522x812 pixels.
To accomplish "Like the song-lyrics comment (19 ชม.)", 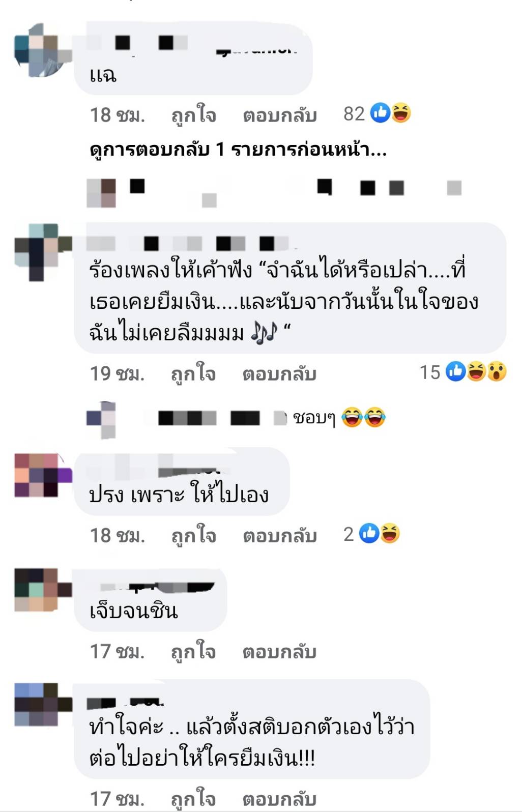I will [x=193, y=373].
